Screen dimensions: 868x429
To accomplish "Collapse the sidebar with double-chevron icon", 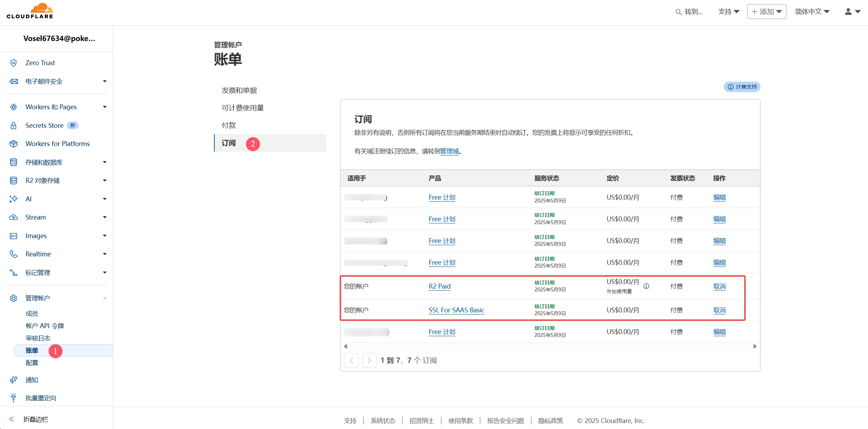I will click(x=12, y=419).
